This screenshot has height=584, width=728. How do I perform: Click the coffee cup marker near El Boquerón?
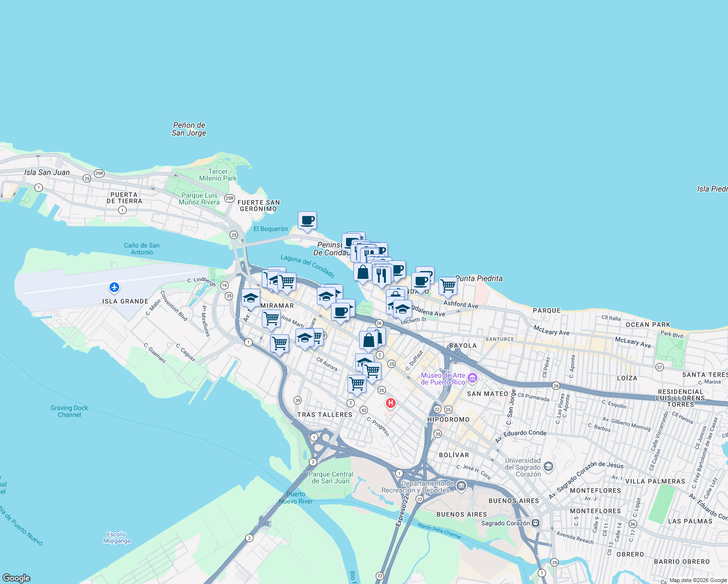[307, 221]
